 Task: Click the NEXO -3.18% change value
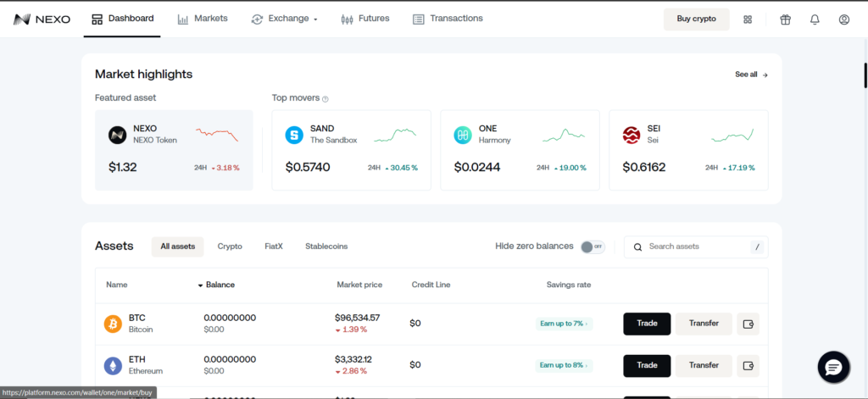coord(225,168)
